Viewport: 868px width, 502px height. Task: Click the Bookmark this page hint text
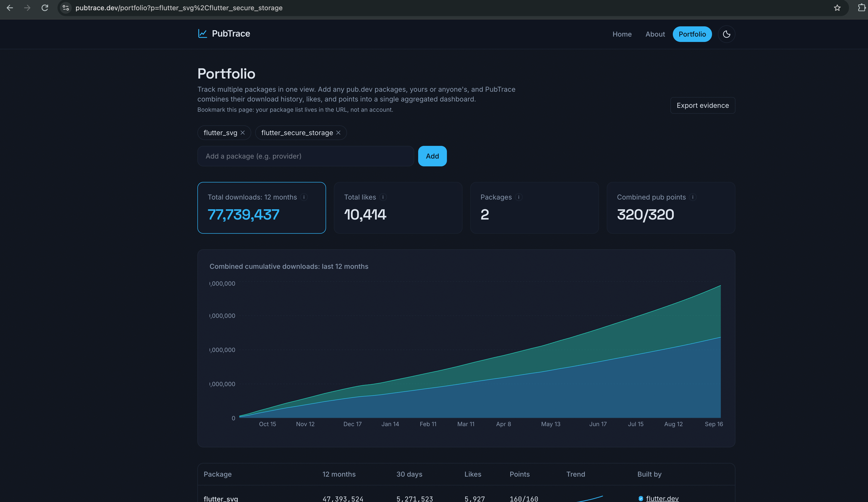295,110
